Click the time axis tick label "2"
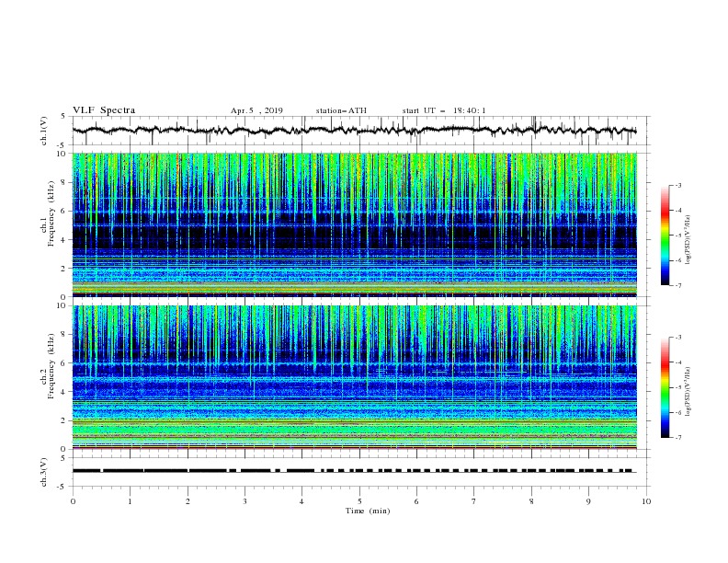Image resolution: width=728 pixels, height=563 pixels. click(188, 501)
